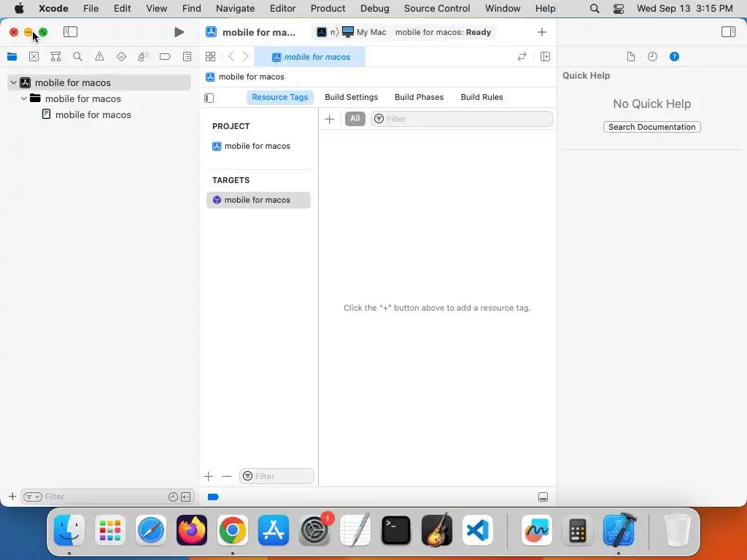This screenshot has width=747, height=560.
Task: Toggle the project and targets list sidebar
Action: click(x=209, y=98)
